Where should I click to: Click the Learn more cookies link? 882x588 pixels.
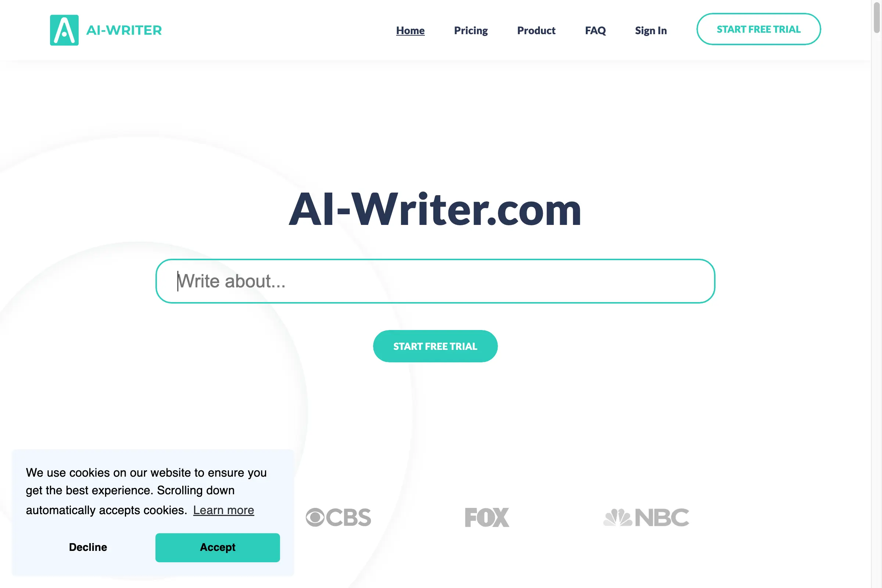click(223, 509)
